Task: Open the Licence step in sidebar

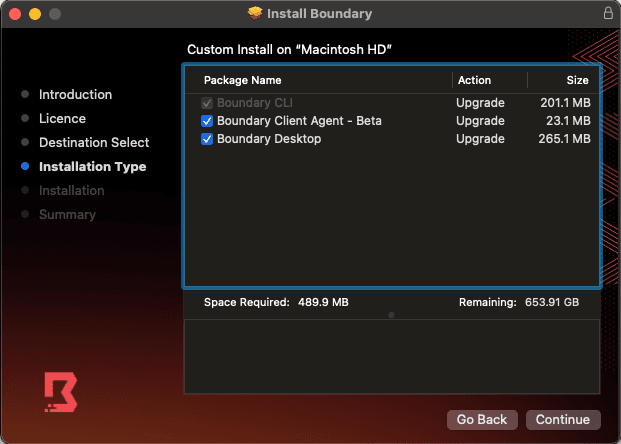Action: click(62, 119)
